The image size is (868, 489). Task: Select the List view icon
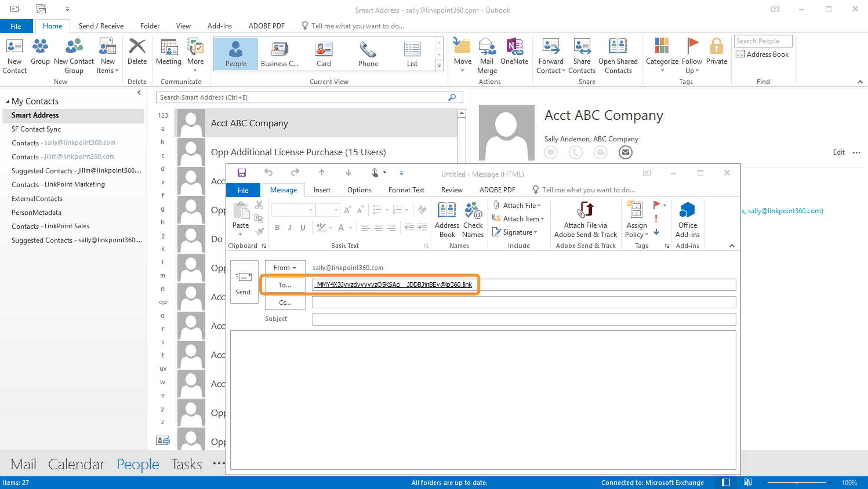412,54
